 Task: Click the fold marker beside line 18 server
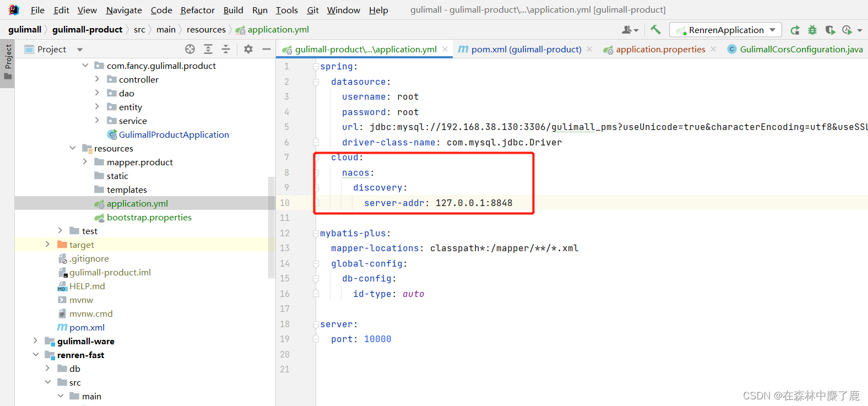tap(316, 324)
